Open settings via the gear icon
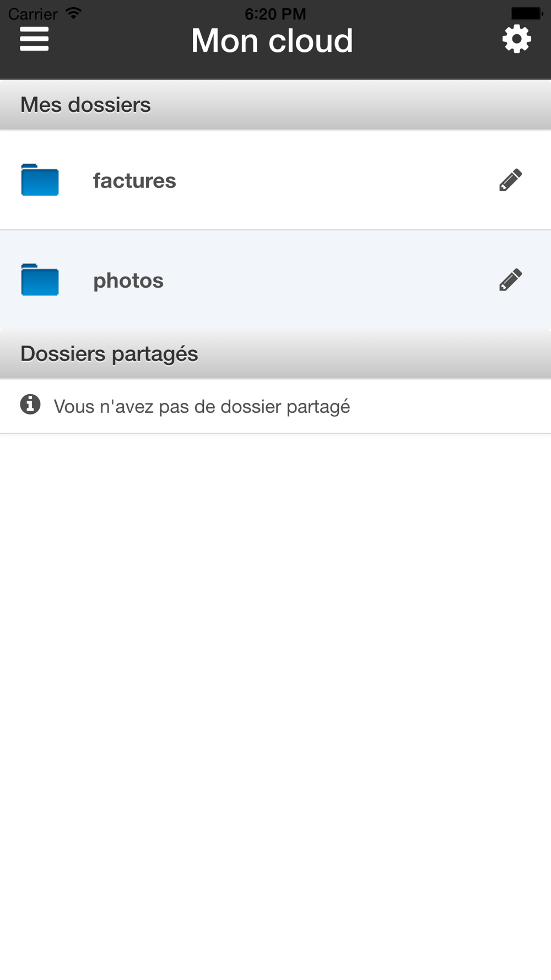 (x=516, y=39)
